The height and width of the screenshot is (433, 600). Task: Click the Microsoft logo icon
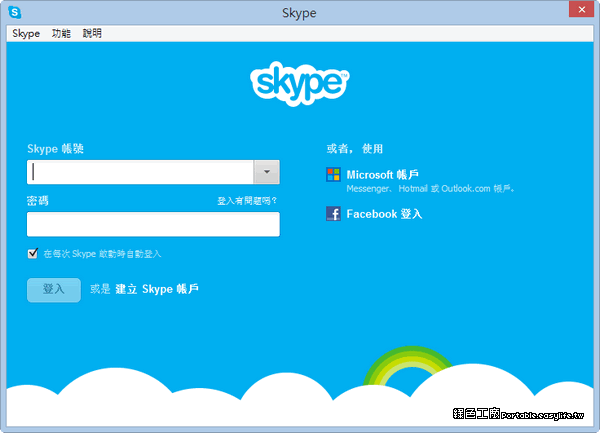[x=333, y=174]
